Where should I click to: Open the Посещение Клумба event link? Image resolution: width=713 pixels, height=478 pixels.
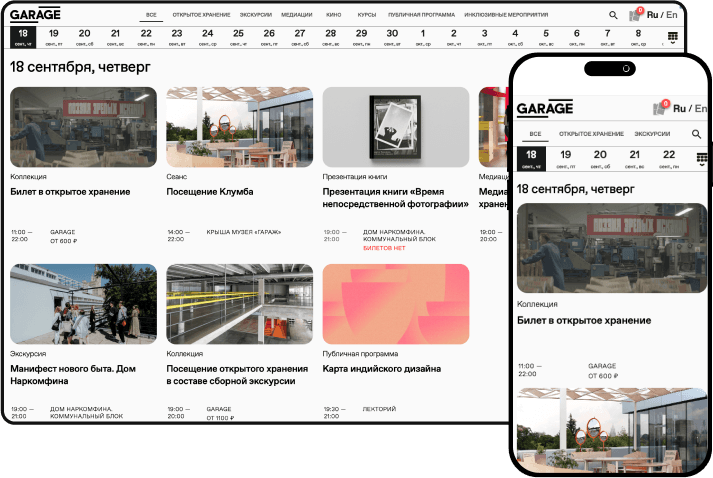210,191
